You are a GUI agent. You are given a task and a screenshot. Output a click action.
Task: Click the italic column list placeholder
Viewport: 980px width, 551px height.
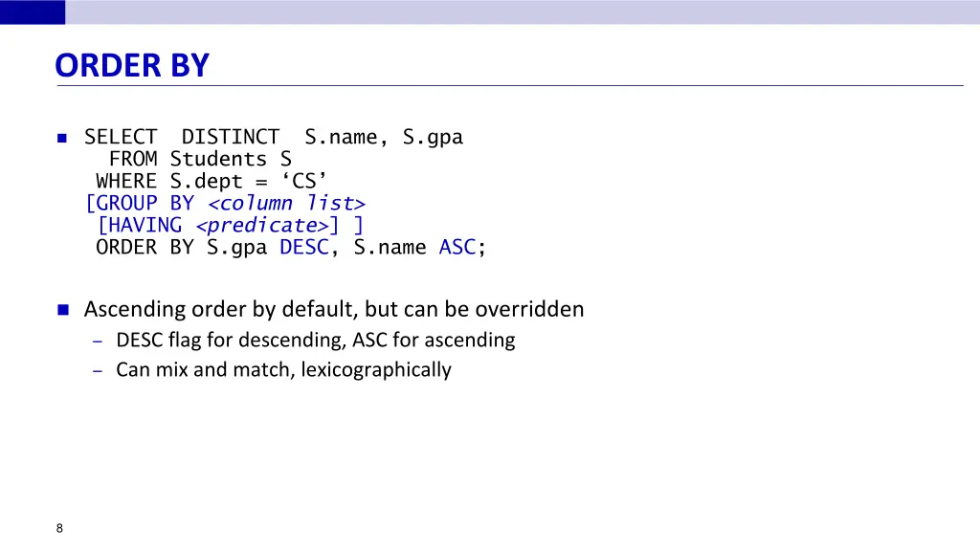click(x=286, y=204)
